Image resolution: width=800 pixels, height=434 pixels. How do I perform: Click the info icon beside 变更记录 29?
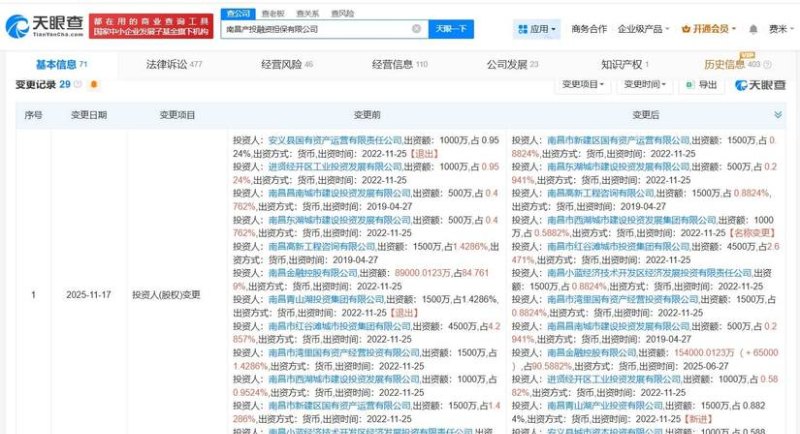point(78,84)
